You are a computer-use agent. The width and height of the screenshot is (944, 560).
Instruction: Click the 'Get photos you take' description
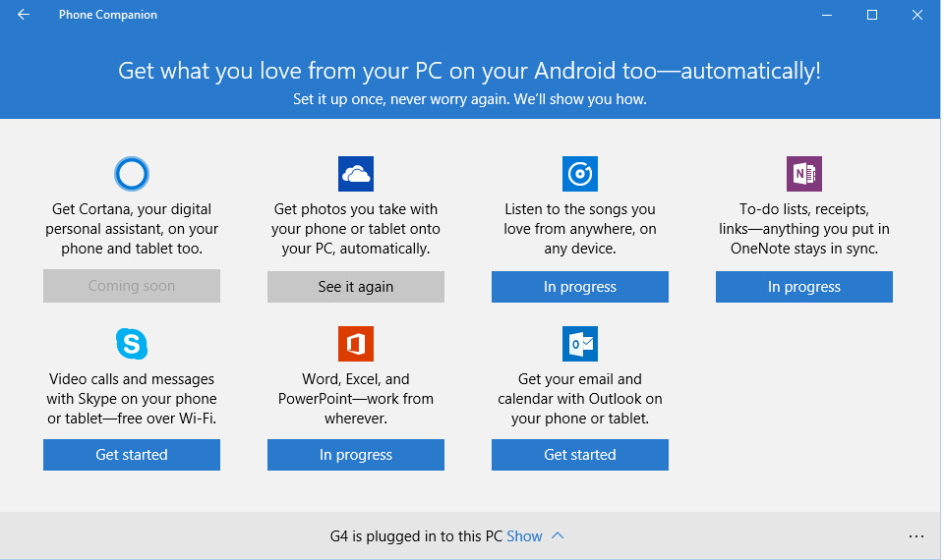[356, 229]
